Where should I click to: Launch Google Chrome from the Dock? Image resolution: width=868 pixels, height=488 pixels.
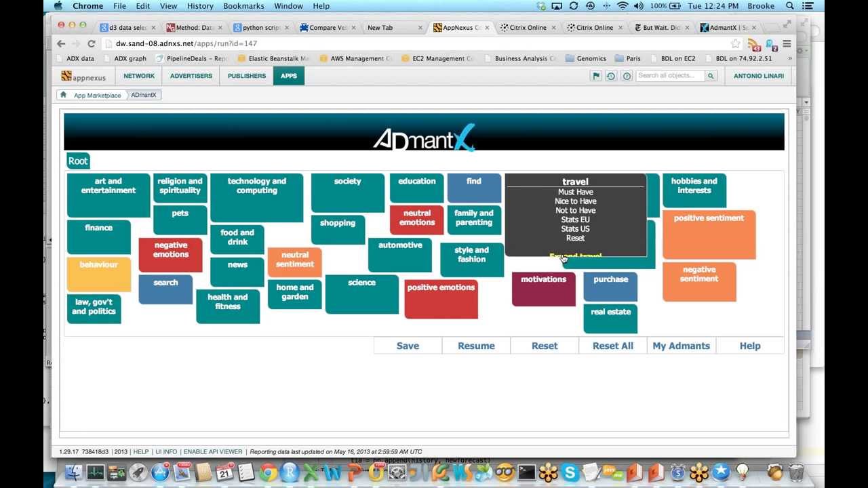click(268, 472)
